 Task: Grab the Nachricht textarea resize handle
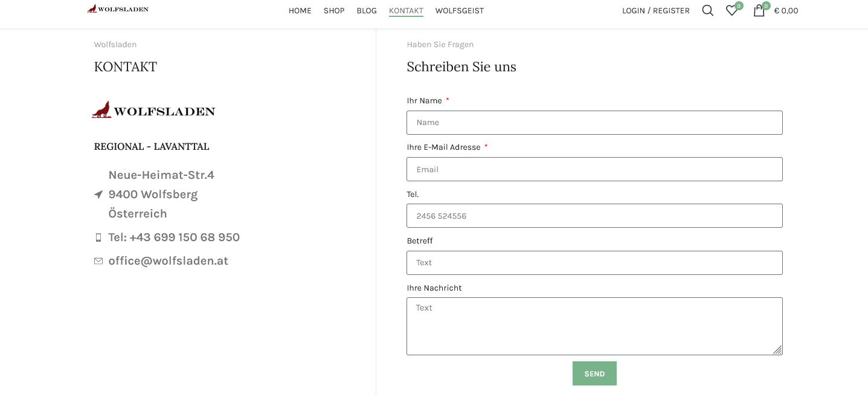777,350
